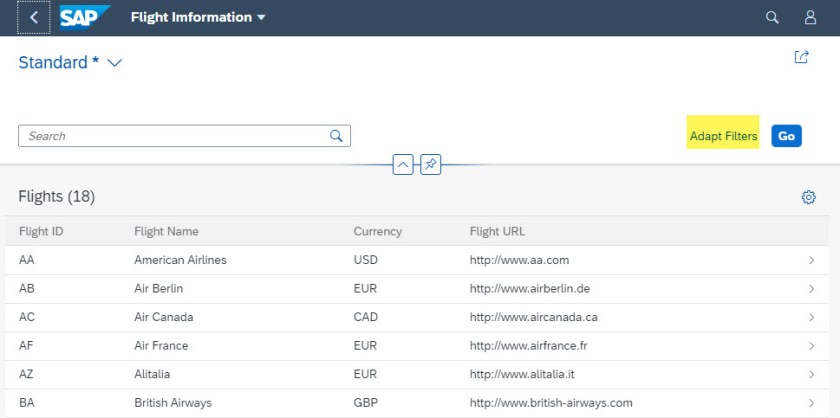Open the American Airlines row arrow
The image size is (840, 418).
point(811,261)
